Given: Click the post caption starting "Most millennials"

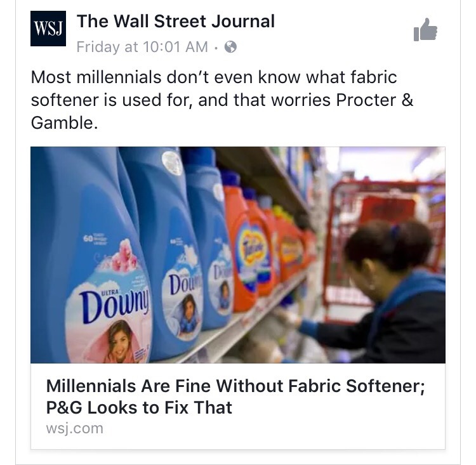Looking at the screenshot, I should coord(222,100).
